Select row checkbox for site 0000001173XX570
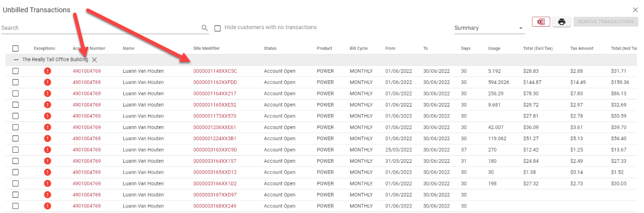Screen dimensions: 644x213 click(x=16, y=116)
